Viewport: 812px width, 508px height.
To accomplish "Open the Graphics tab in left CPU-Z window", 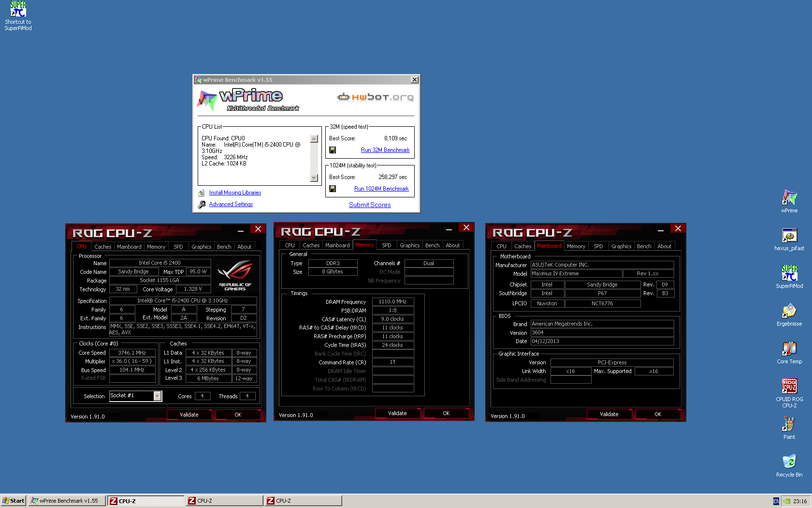I will pos(202,247).
